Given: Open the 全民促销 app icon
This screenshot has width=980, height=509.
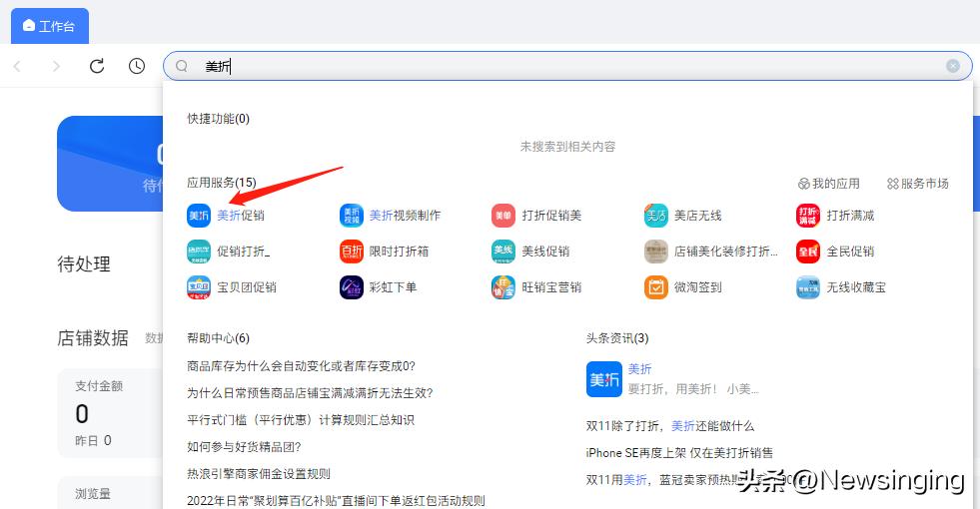Looking at the screenshot, I should click(x=808, y=252).
